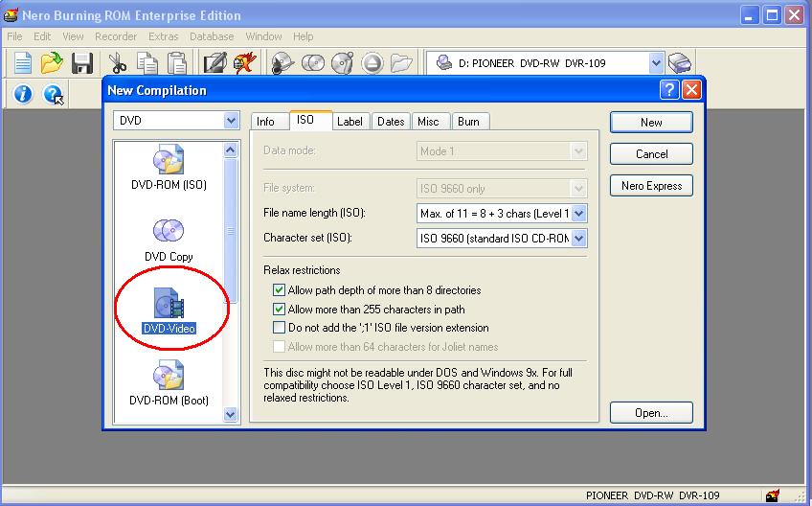The width and height of the screenshot is (812, 506).
Task: Click the New compilation document icon
Action: point(22,63)
